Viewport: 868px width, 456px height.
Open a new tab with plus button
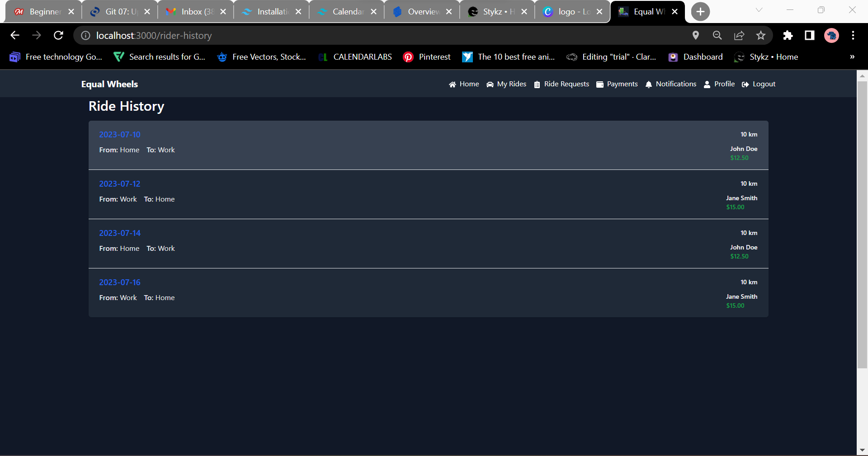click(700, 12)
